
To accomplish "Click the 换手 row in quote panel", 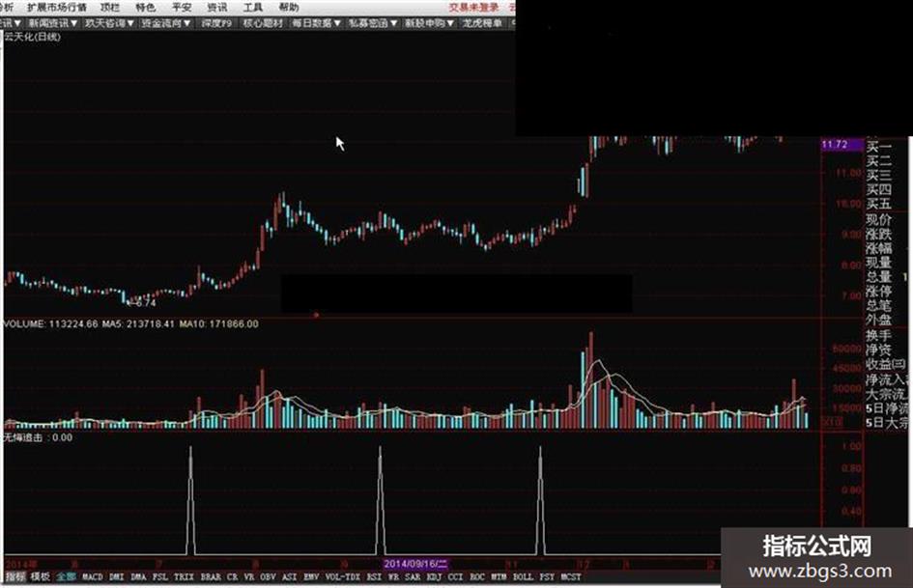I will (x=878, y=335).
